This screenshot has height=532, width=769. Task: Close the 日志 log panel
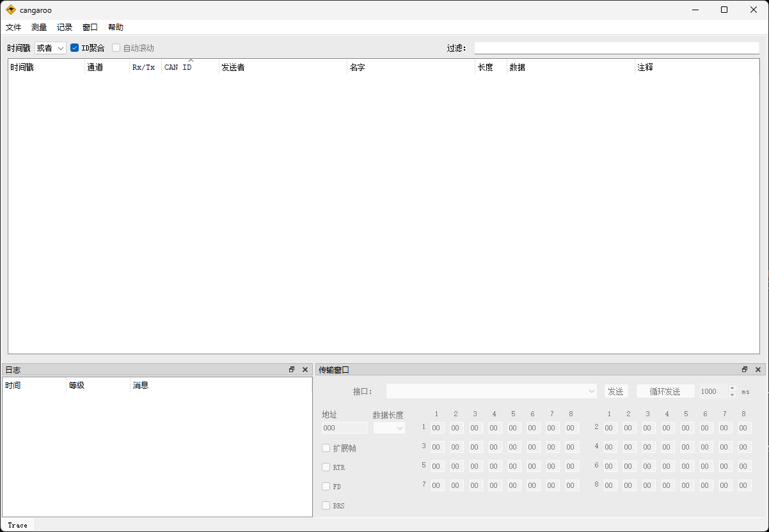[x=305, y=369]
